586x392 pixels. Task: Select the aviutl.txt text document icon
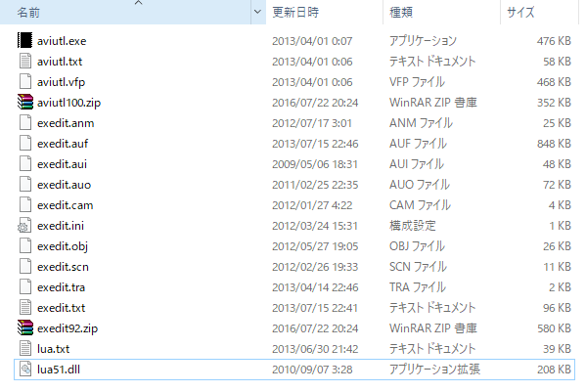coord(25,61)
